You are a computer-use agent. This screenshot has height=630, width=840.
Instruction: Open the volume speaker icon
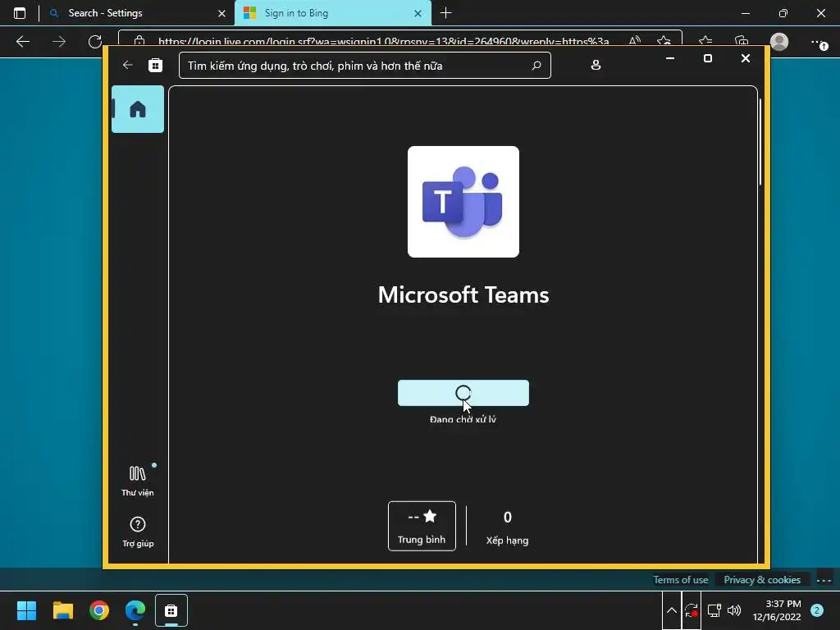[734, 610]
